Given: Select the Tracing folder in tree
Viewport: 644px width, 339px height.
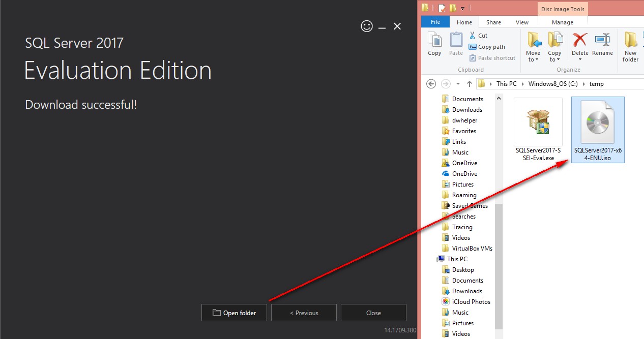Looking at the screenshot, I should [457, 227].
